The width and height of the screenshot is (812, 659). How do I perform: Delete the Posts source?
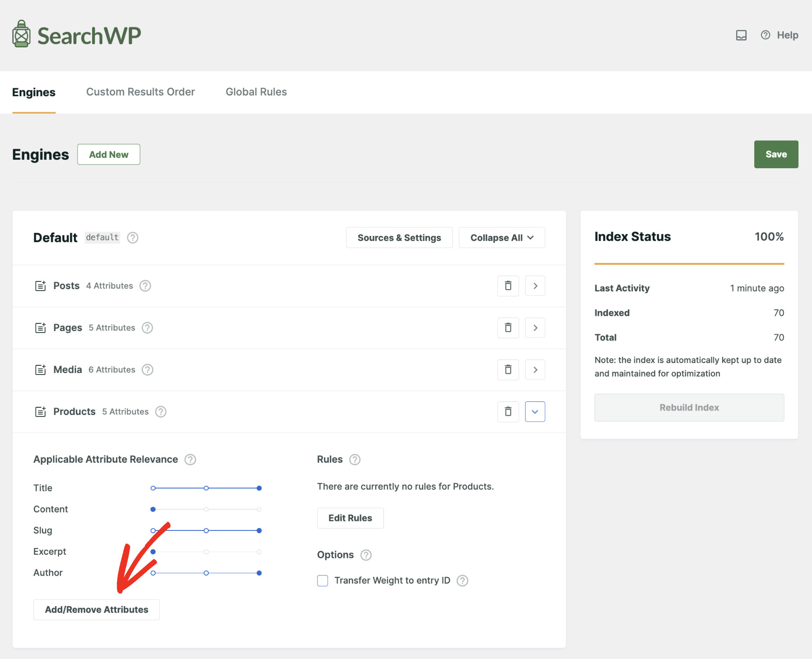tap(508, 286)
